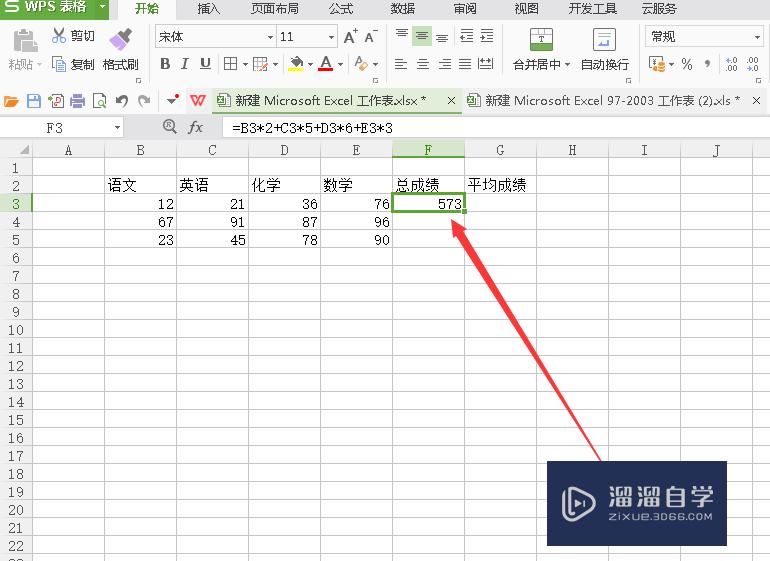
Task: Increase font size with A+
Action: 350,37
